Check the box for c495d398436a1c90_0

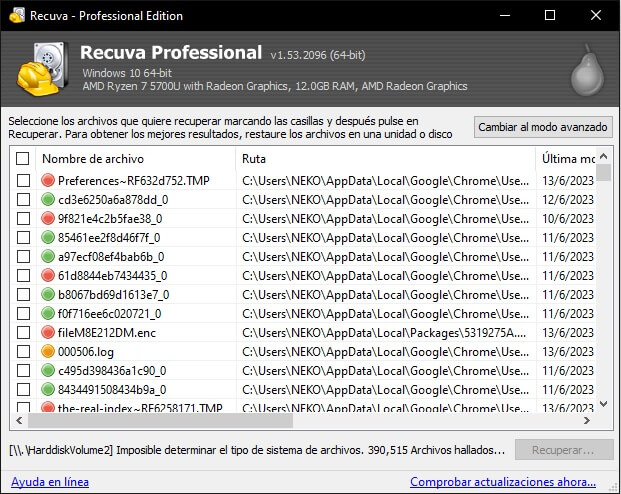pos(23,371)
